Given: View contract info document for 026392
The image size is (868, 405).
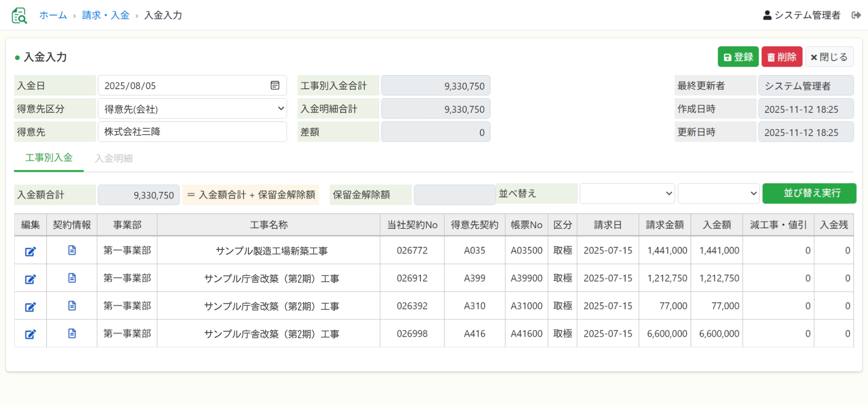Looking at the screenshot, I should (x=72, y=306).
